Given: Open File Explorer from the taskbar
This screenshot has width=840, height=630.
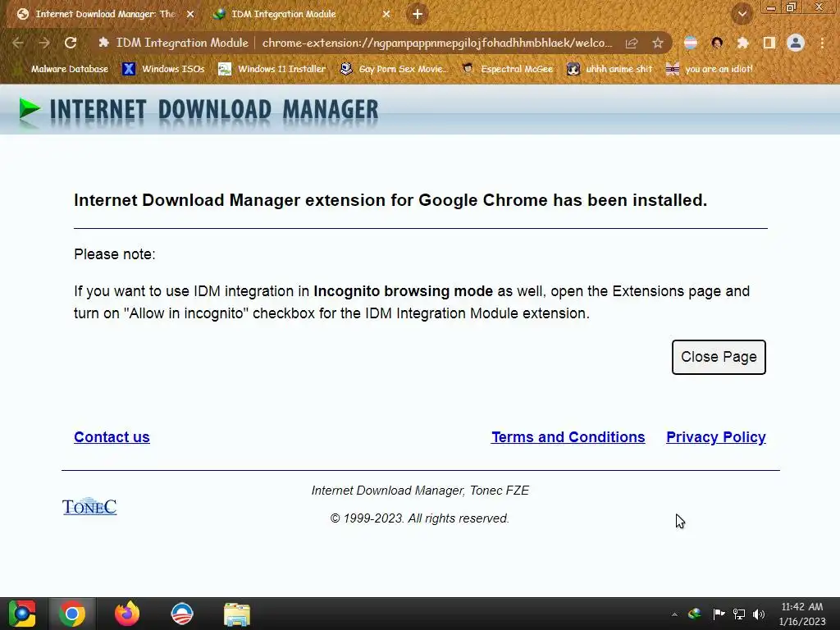Looking at the screenshot, I should point(237,614).
